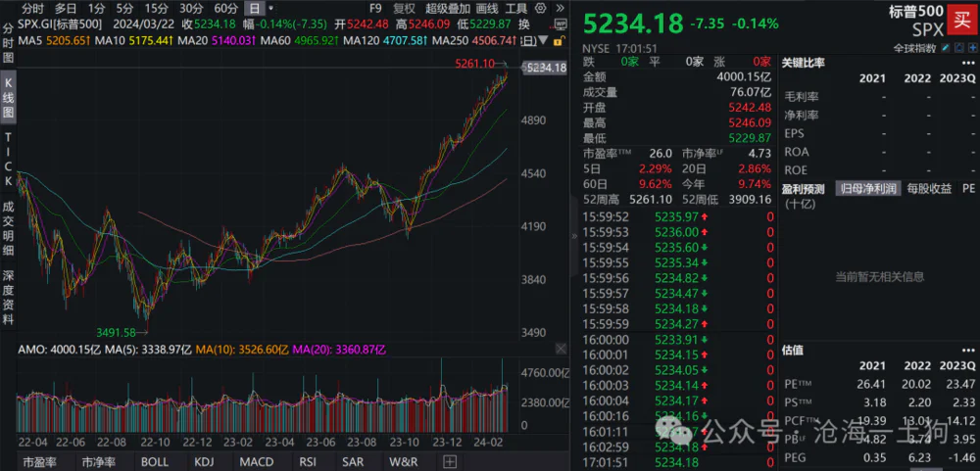Open the 画线 drawing tools

(487, 9)
